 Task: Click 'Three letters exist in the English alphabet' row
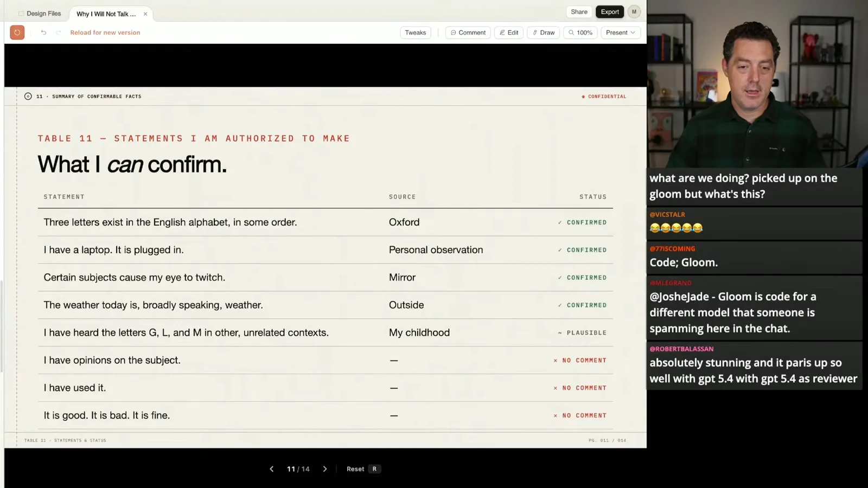tap(325, 222)
